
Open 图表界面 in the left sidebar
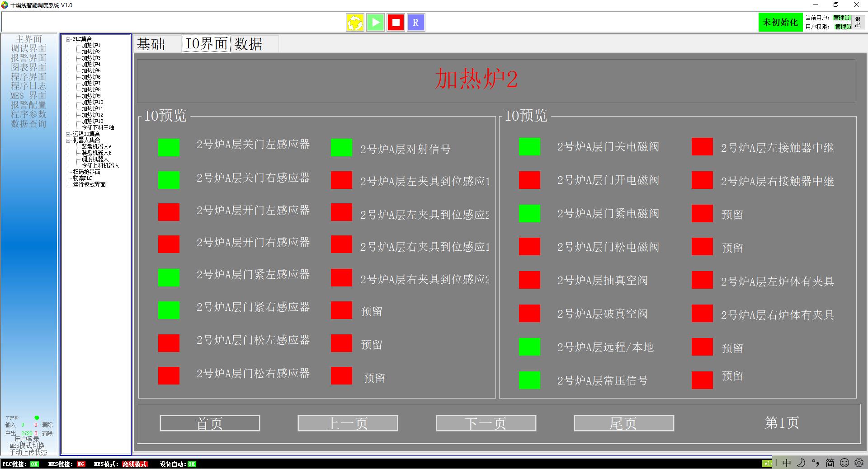click(x=28, y=67)
